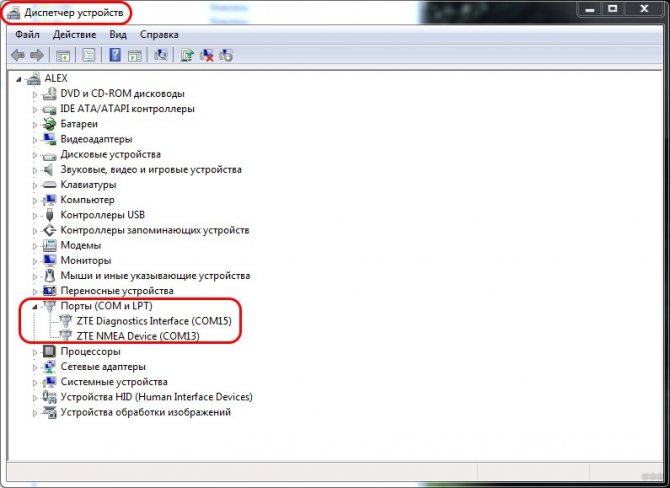Click the Forward arrow in the toolbar
Image resolution: width=670 pixels, height=488 pixels.
coord(37,55)
